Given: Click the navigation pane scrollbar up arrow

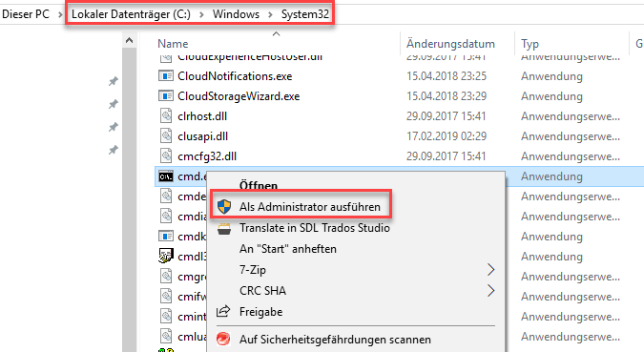Looking at the screenshot, I should point(130,40).
